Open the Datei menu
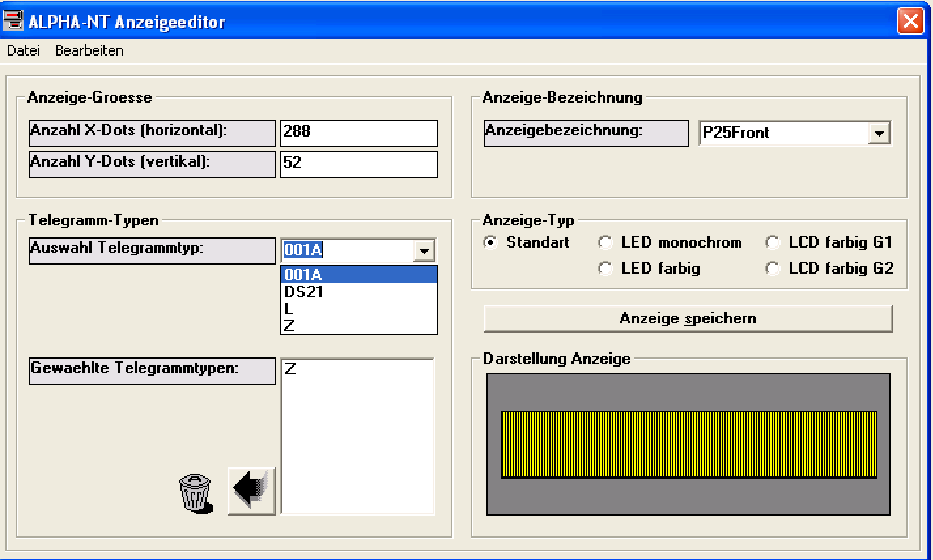This screenshot has width=933, height=560. click(x=24, y=50)
